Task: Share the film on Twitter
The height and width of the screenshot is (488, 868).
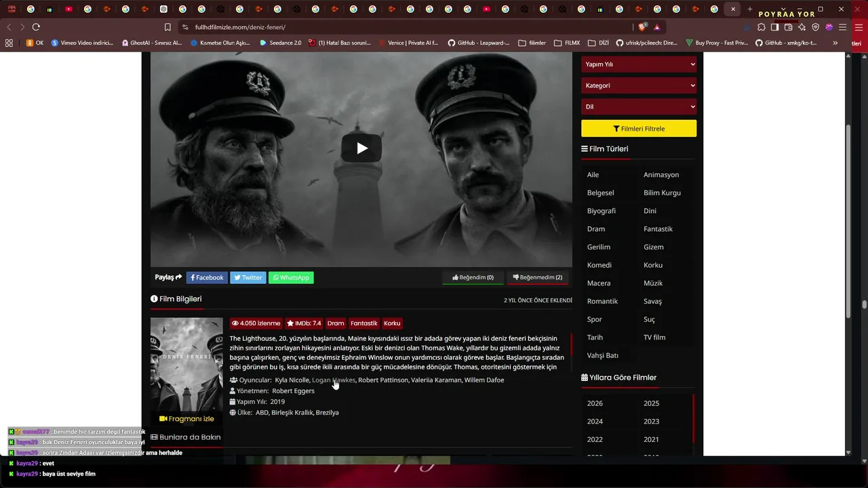Action: (x=248, y=277)
